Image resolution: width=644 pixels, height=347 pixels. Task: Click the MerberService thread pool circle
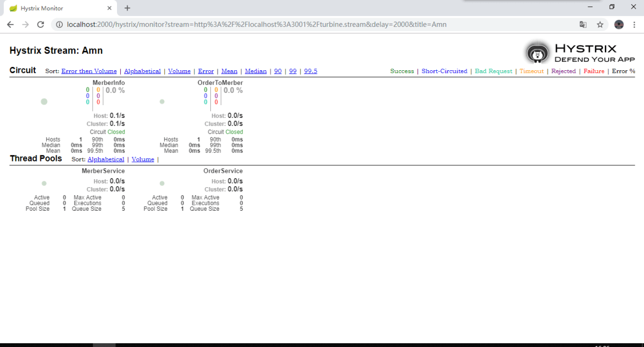coord(44,183)
